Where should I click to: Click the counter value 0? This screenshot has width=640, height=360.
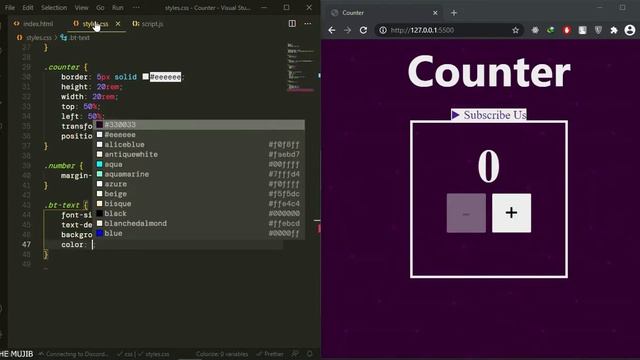489,166
